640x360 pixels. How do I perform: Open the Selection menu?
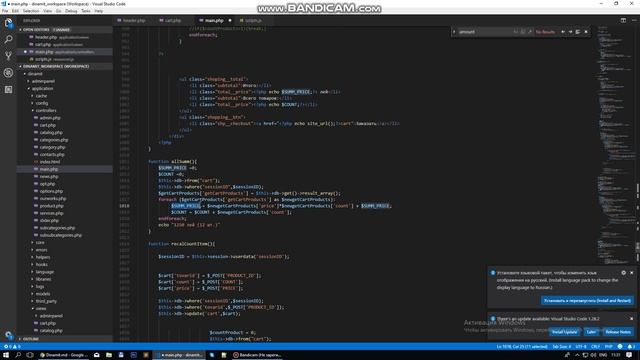pos(31,11)
